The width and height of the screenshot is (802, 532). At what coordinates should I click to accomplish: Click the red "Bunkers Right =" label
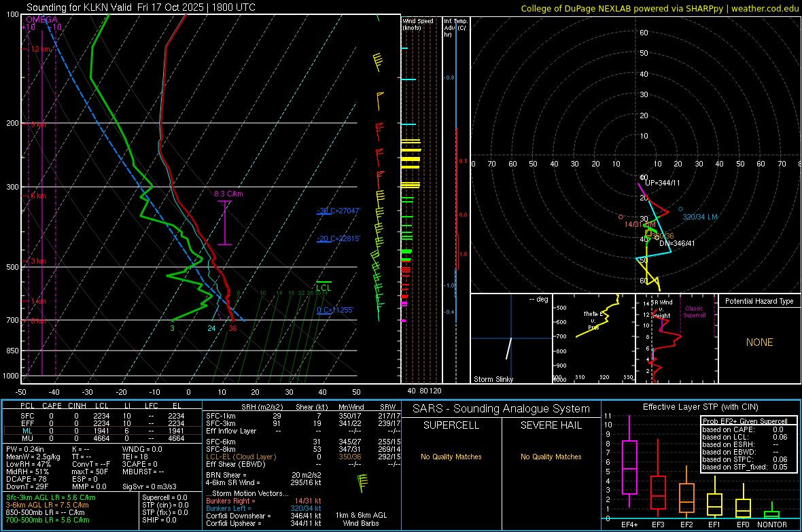230,501
